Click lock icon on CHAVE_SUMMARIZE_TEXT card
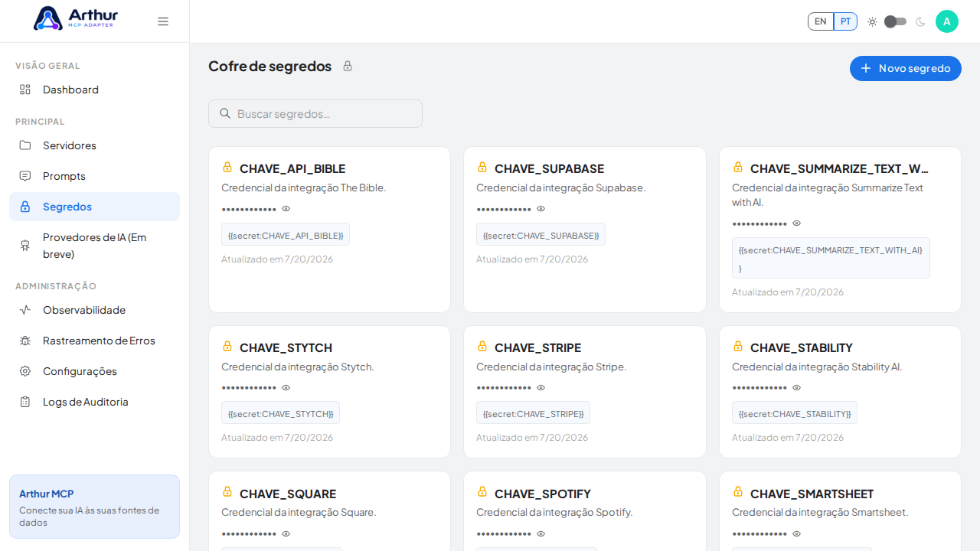This screenshot has height=551, width=980. 738,167
